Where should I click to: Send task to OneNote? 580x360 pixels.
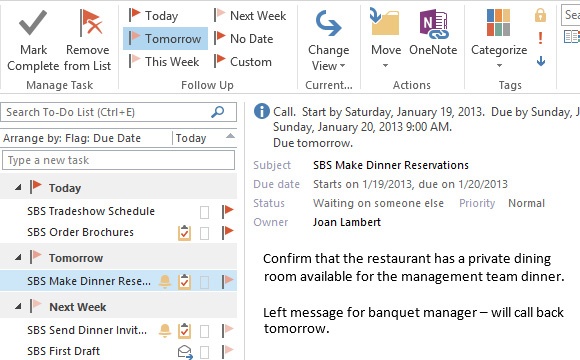click(x=433, y=33)
